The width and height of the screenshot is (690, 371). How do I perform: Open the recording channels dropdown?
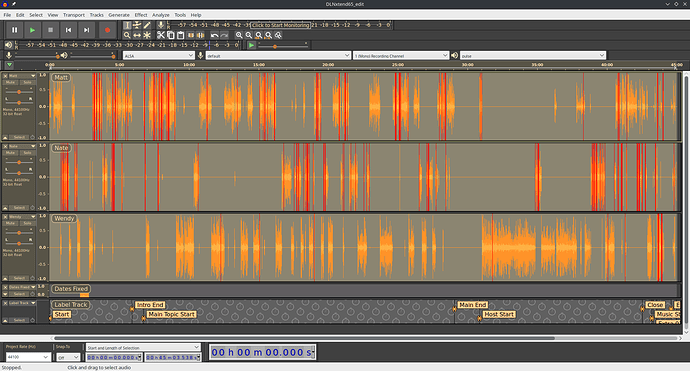(401, 55)
